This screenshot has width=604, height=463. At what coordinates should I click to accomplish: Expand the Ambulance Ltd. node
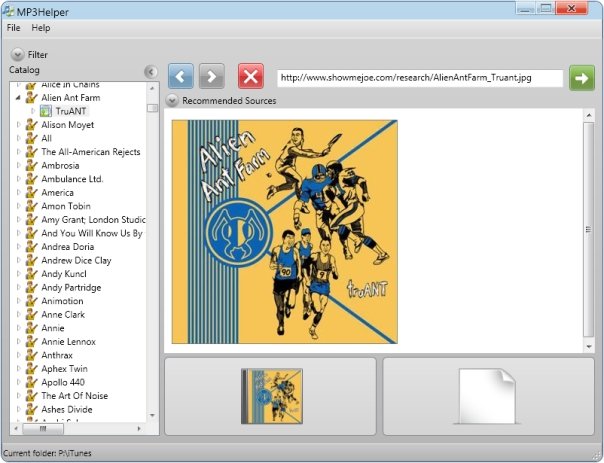click(x=18, y=179)
